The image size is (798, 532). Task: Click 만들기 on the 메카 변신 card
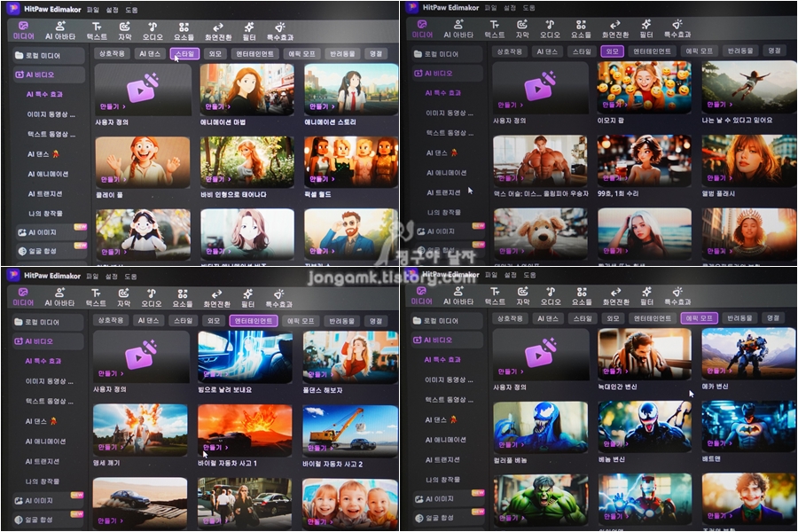coord(719,371)
